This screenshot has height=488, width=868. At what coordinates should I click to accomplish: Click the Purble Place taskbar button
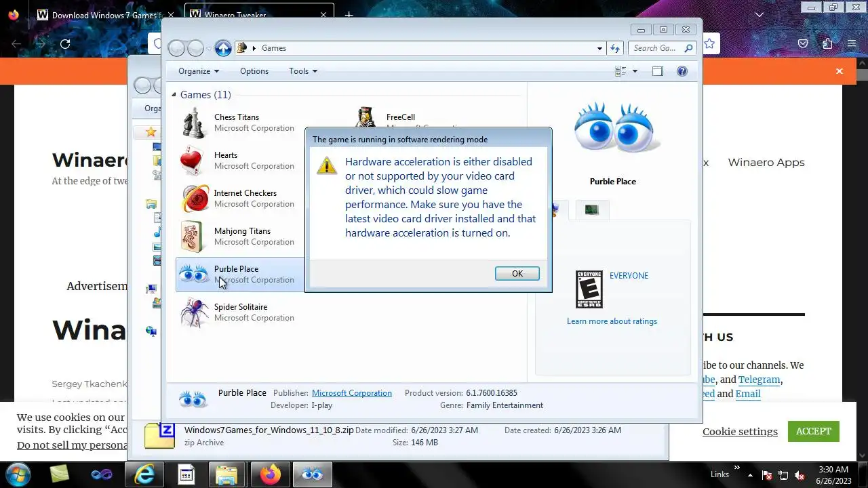pos(313,474)
